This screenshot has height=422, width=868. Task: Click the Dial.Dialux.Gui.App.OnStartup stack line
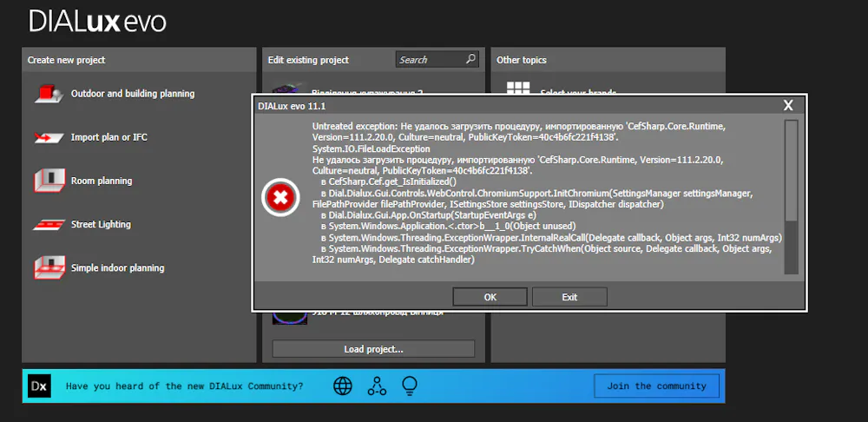(429, 214)
